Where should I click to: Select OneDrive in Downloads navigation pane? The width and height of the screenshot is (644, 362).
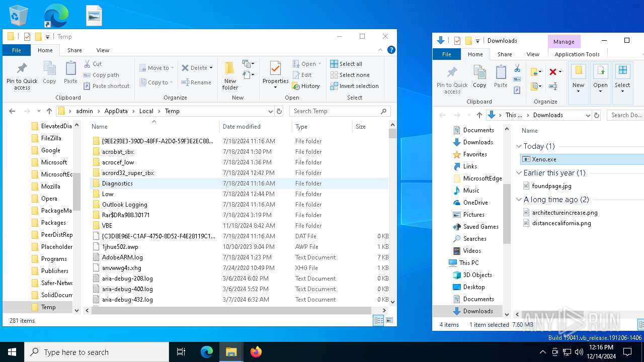(x=475, y=203)
